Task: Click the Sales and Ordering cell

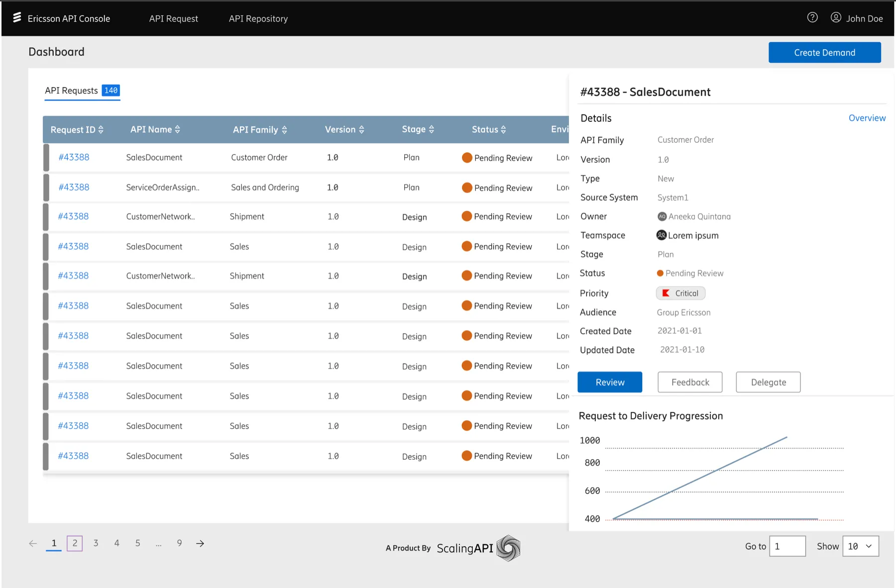Action: coord(265,188)
